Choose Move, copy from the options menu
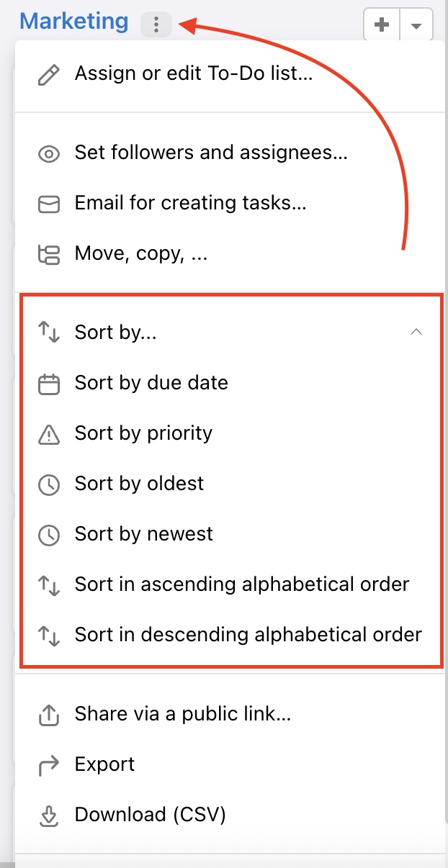The image size is (448, 868). [140, 253]
